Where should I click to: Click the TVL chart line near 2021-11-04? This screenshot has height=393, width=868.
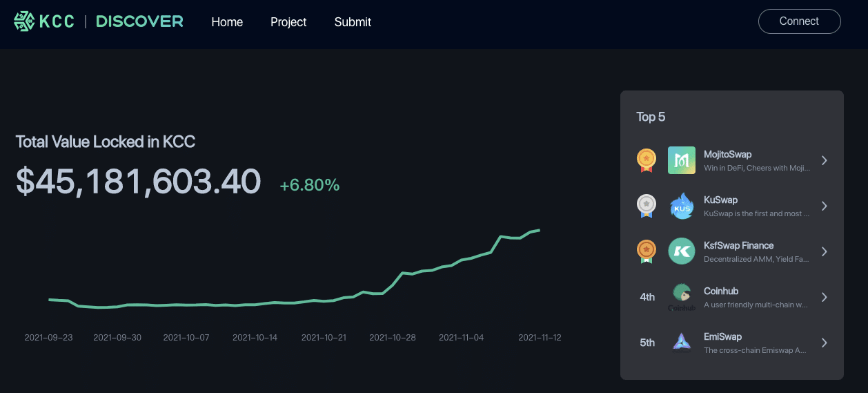point(463,260)
